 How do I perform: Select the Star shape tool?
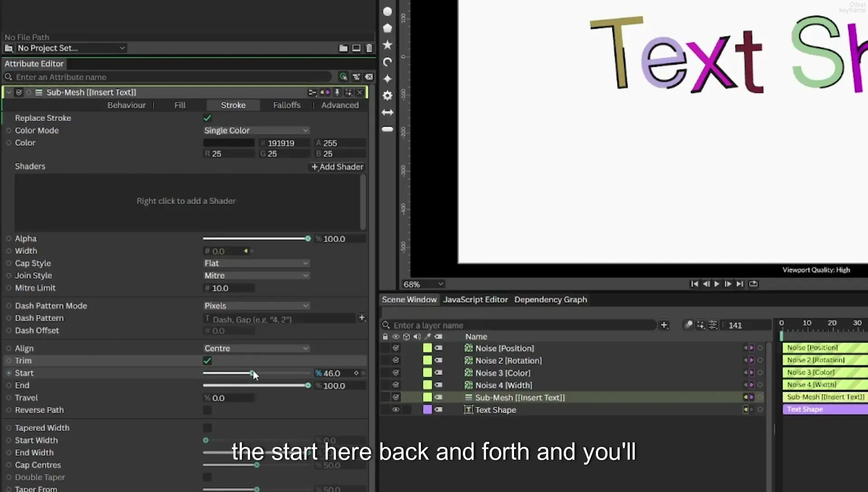click(387, 45)
